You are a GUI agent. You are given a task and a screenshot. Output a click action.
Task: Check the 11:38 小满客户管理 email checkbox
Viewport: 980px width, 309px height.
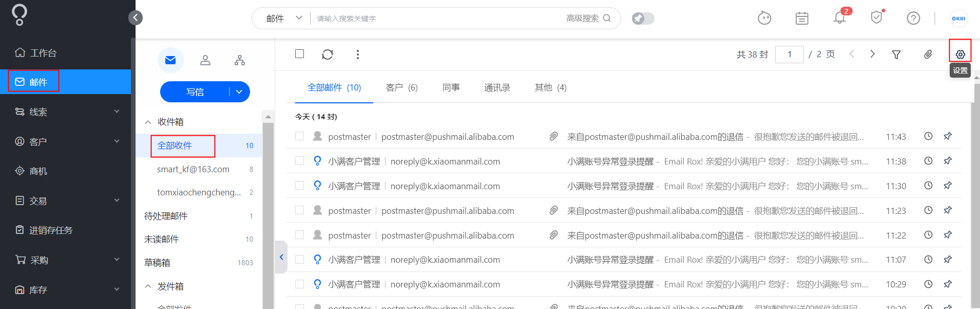(x=300, y=161)
